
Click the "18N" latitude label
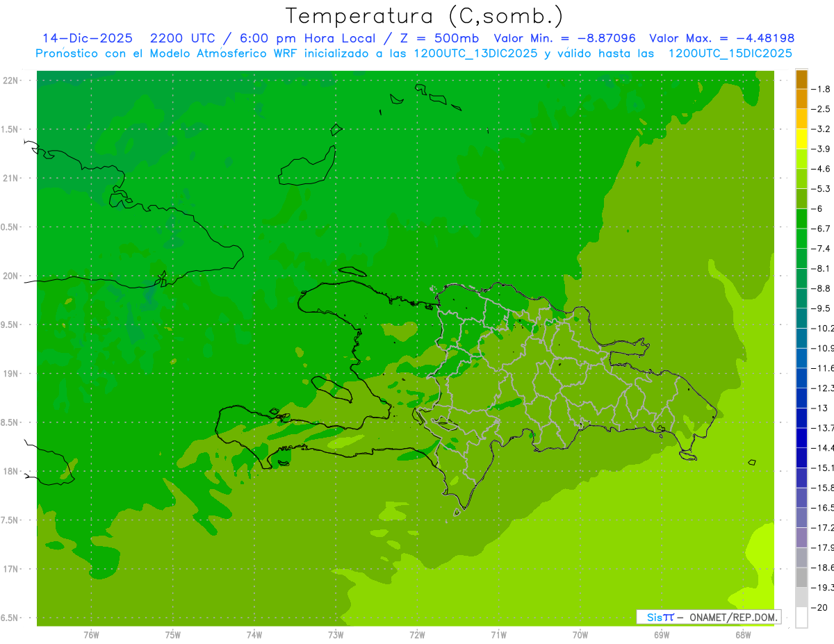[12, 471]
